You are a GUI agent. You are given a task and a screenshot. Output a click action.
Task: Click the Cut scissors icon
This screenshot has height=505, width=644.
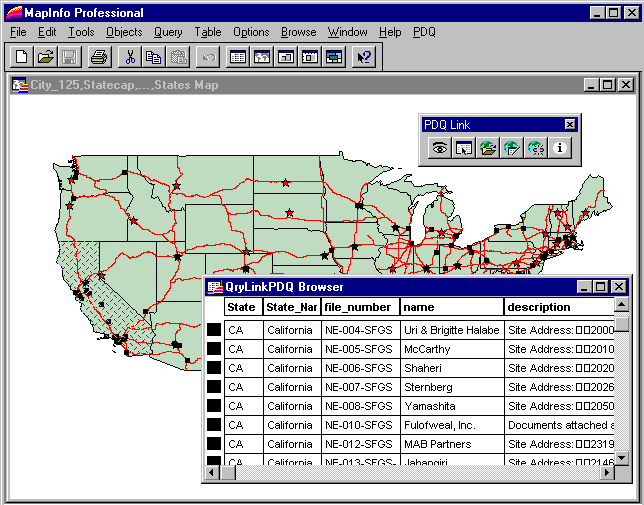(130, 57)
